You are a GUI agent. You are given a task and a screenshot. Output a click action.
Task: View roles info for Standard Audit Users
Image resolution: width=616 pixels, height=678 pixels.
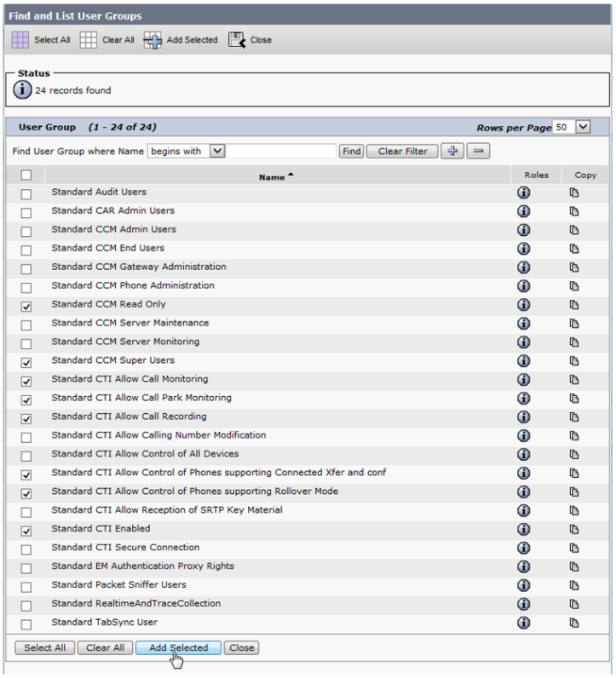[523, 192]
